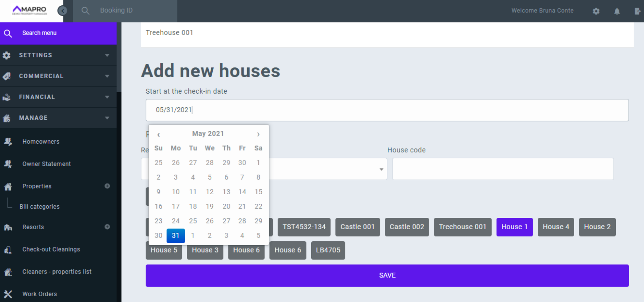This screenshot has height=302, width=644.
Task: Click the plus icon next to Properties
Action: coord(107,186)
